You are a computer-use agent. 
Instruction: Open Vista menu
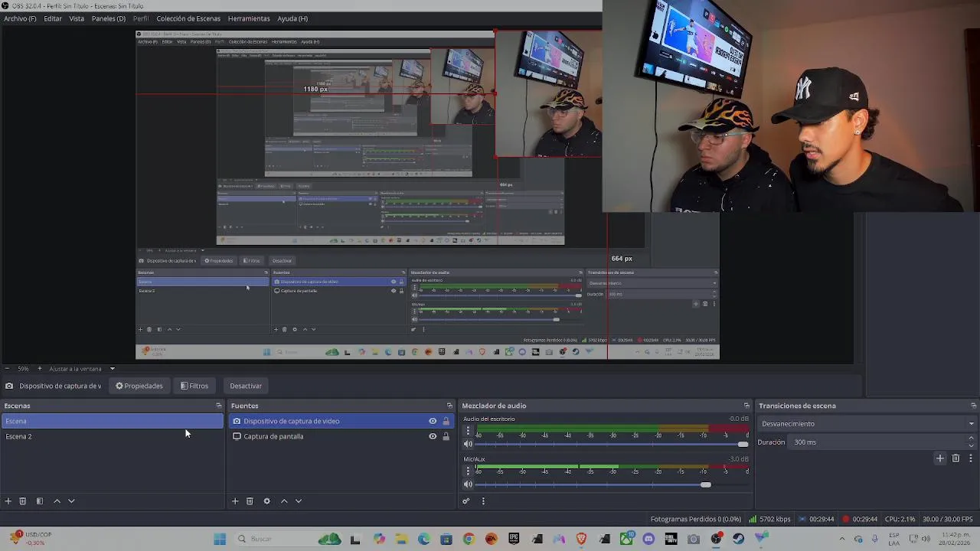click(x=77, y=18)
